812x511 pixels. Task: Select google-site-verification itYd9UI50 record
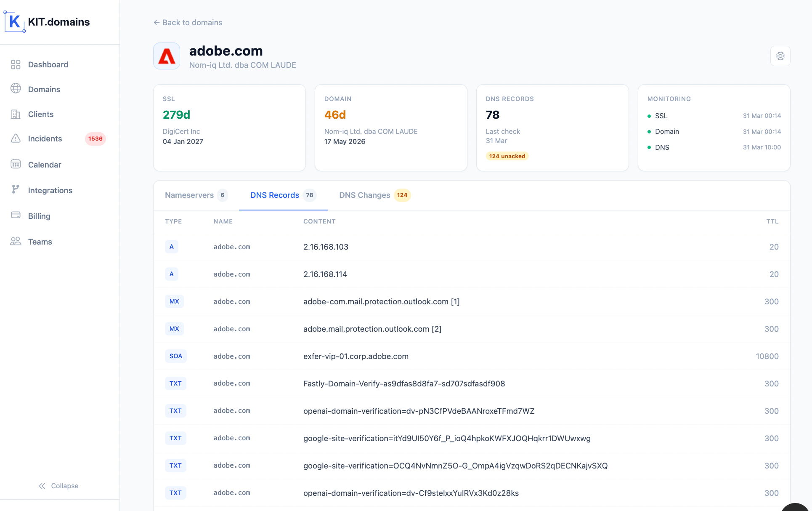click(447, 438)
